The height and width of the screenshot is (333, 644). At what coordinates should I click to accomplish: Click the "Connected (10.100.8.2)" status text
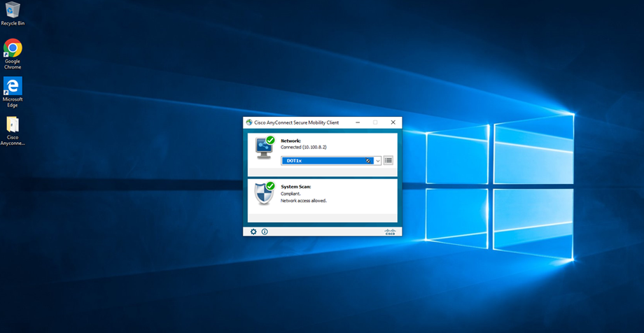(x=304, y=147)
